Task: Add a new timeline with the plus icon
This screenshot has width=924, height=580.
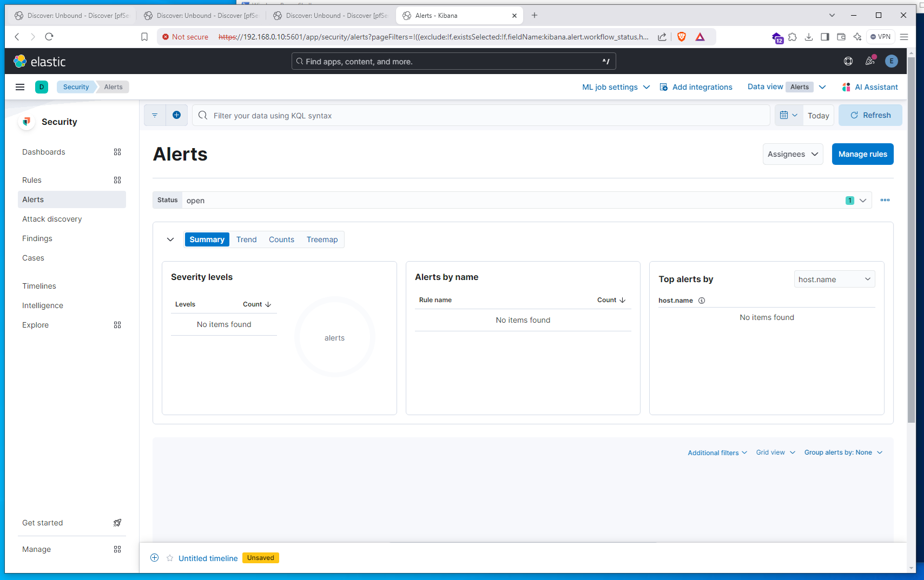Action: point(155,558)
